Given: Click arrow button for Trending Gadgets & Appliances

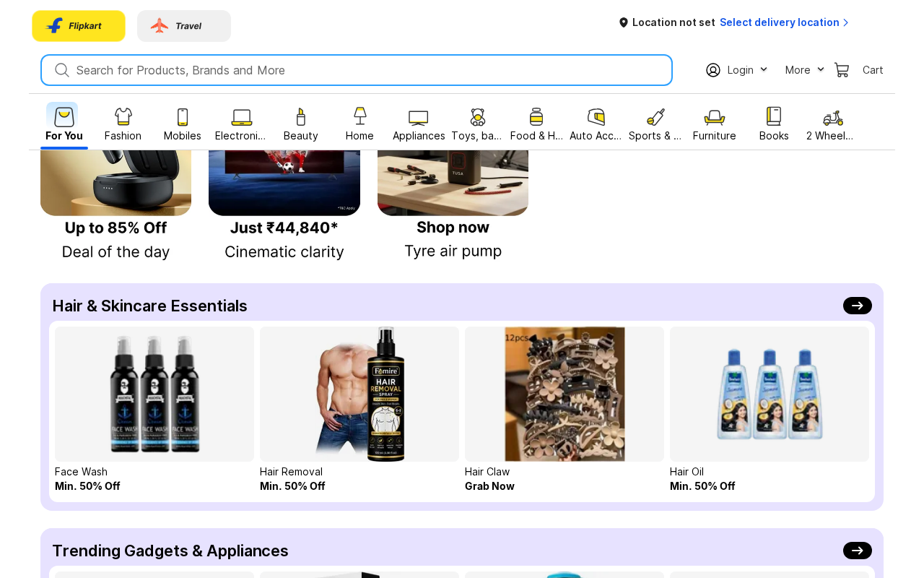Looking at the screenshot, I should click(858, 551).
